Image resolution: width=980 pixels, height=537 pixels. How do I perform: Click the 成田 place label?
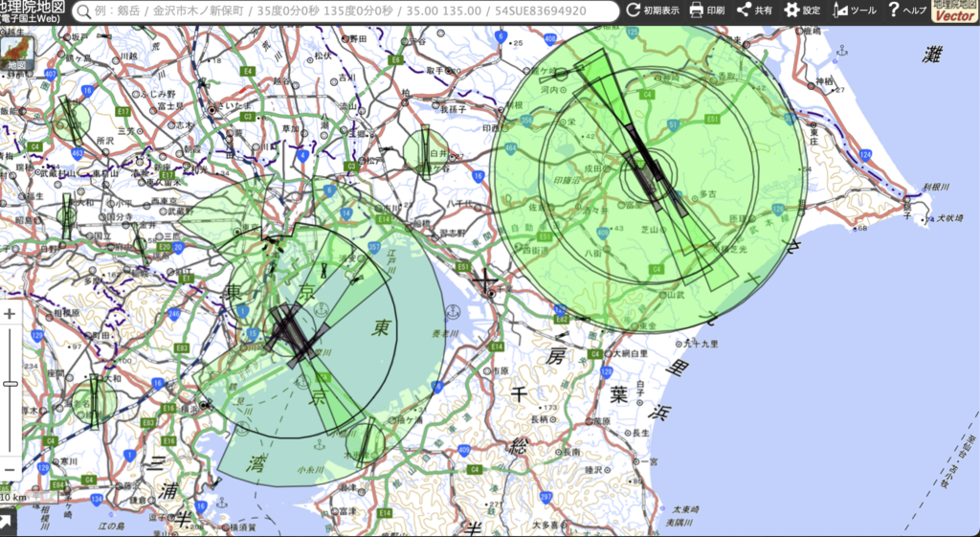pyautogui.click(x=592, y=168)
